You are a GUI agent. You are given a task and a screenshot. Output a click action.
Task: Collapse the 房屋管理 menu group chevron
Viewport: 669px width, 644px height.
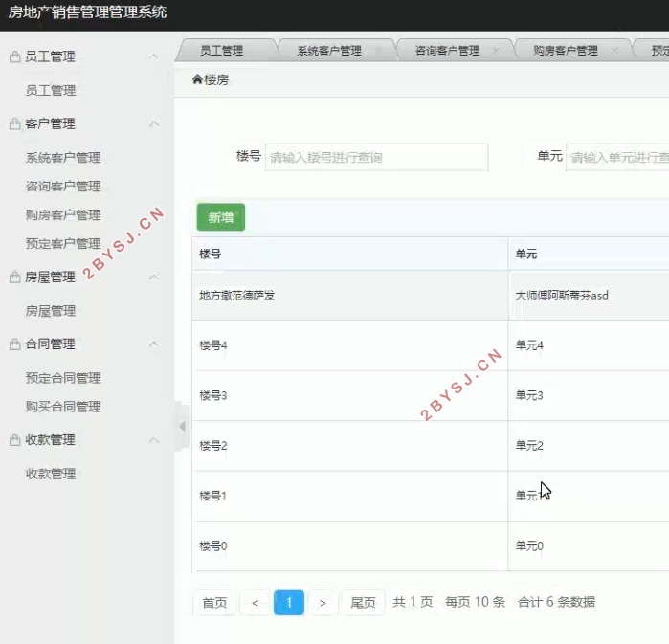tap(154, 277)
